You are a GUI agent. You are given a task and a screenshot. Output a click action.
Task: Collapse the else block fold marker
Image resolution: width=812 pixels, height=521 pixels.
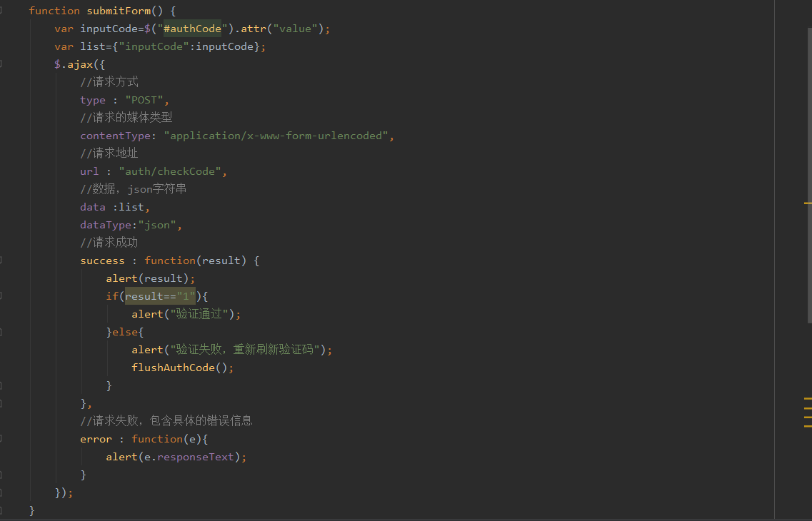point(1,332)
